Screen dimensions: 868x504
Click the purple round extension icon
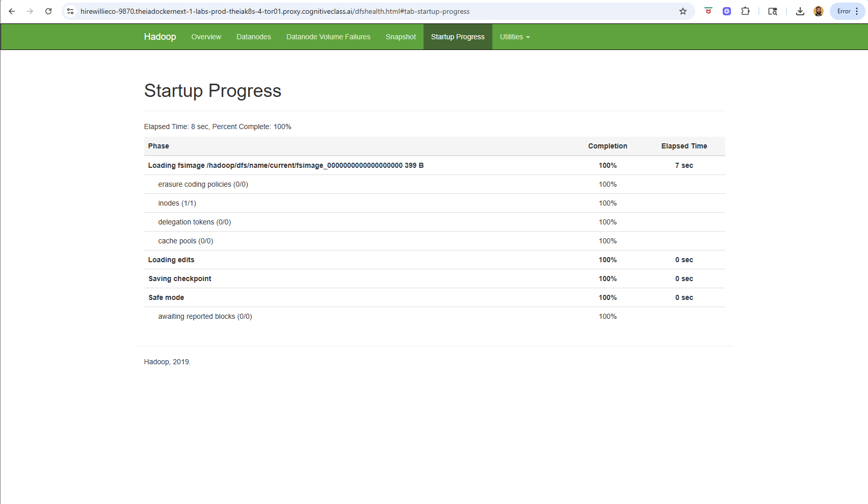pos(727,11)
